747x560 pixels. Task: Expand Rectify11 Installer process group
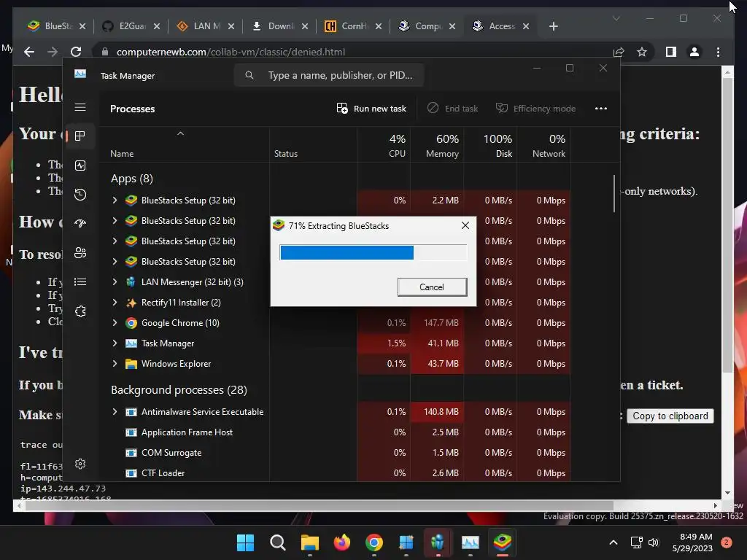pos(115,303)
